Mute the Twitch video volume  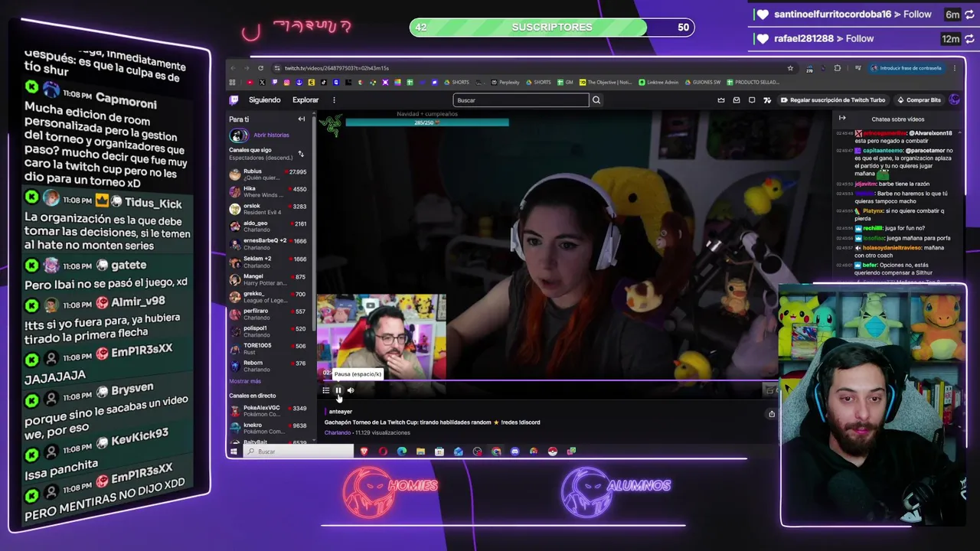(351, 390)
